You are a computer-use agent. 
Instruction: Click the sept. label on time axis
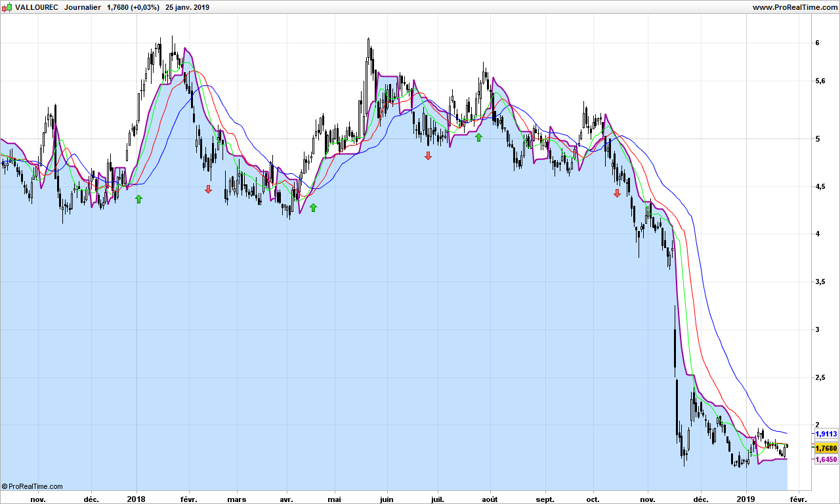pos(545,499)
